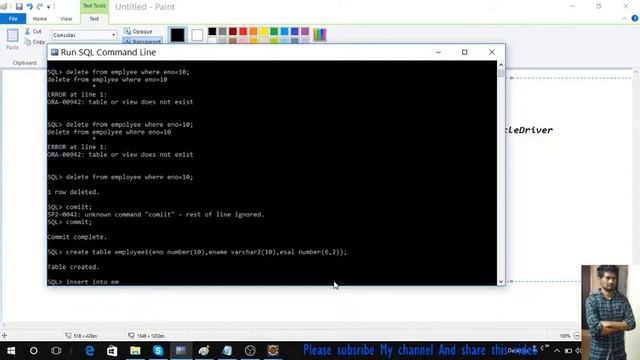Expand the Customize Quick Access Toolbar arrow

coord(49,7)
